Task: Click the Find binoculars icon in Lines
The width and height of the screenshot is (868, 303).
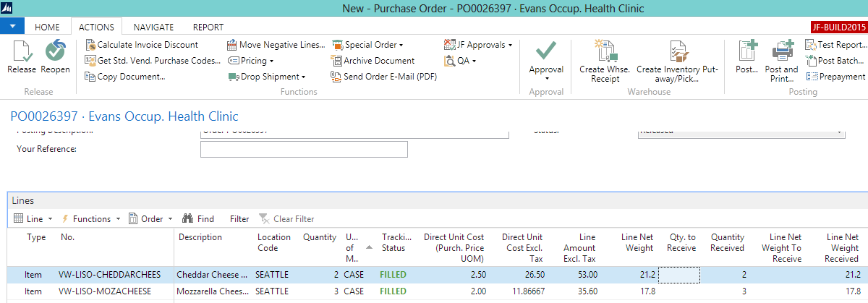Action: click(187, 219)
